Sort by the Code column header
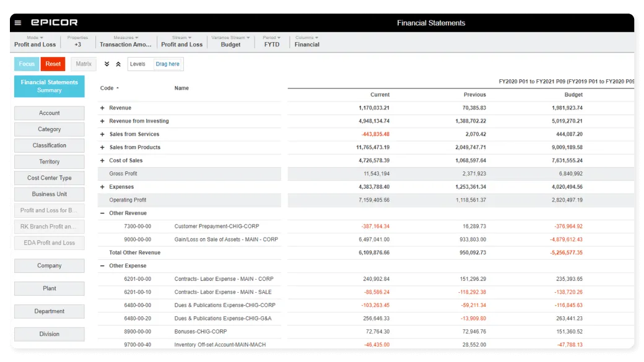 (x=109, y=88)
